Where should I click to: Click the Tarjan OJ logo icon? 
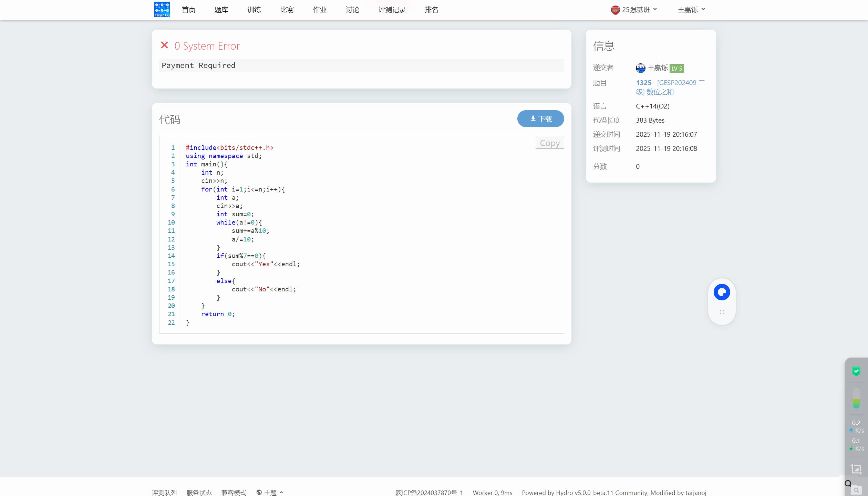pyautogui.click(x=162, y=10)
